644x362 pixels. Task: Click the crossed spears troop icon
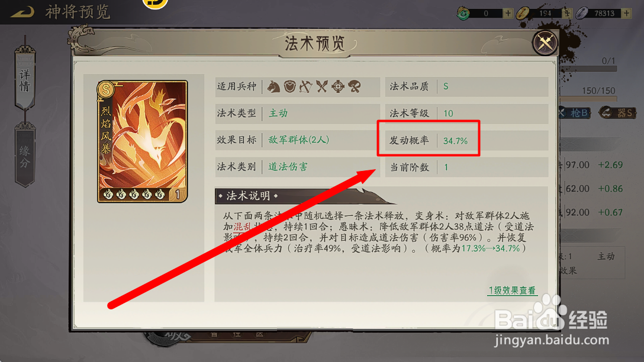point(321,86)
